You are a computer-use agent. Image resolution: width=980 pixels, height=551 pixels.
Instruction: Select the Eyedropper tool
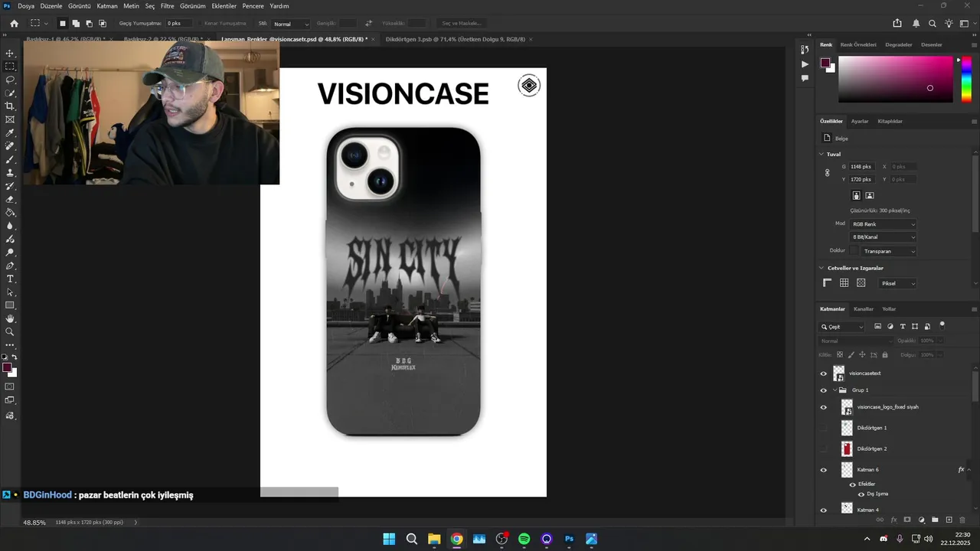(x=10, y=133)
